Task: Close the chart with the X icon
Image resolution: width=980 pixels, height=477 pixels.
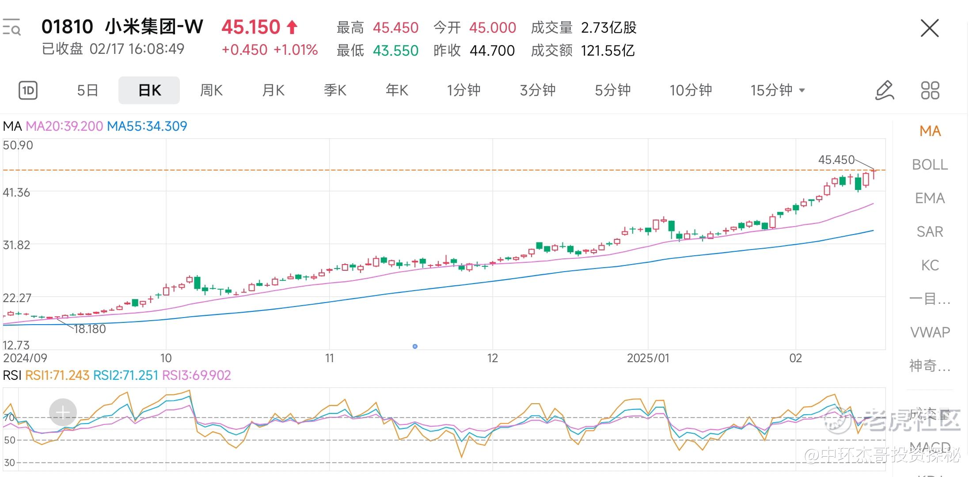Action: 930,28
